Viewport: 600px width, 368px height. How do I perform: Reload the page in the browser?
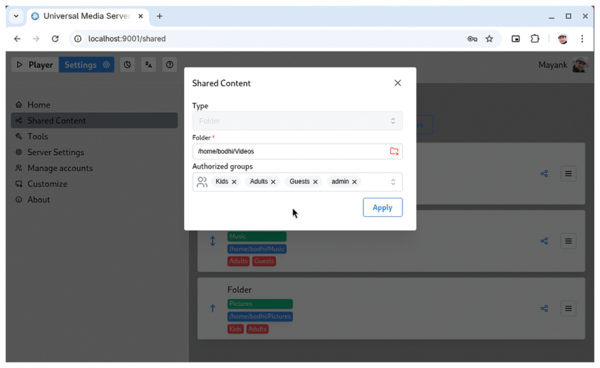point(55,39)
